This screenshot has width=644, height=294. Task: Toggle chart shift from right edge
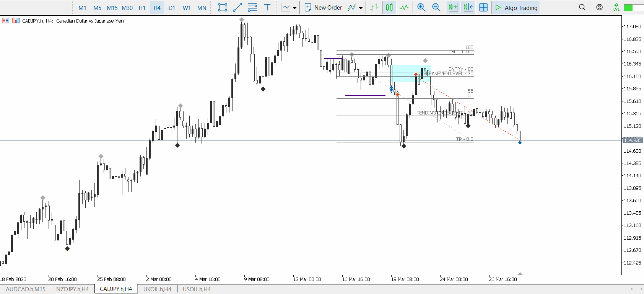[468, 8]
